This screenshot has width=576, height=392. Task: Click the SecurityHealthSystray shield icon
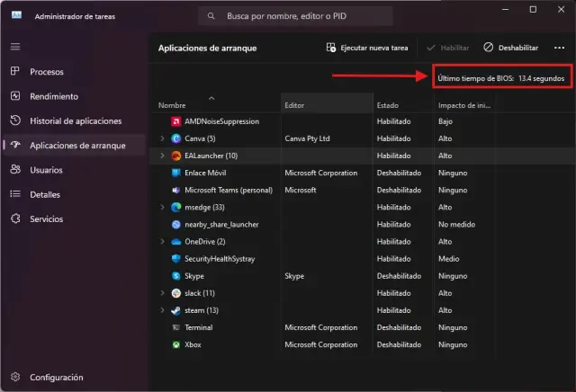[175, 259]
